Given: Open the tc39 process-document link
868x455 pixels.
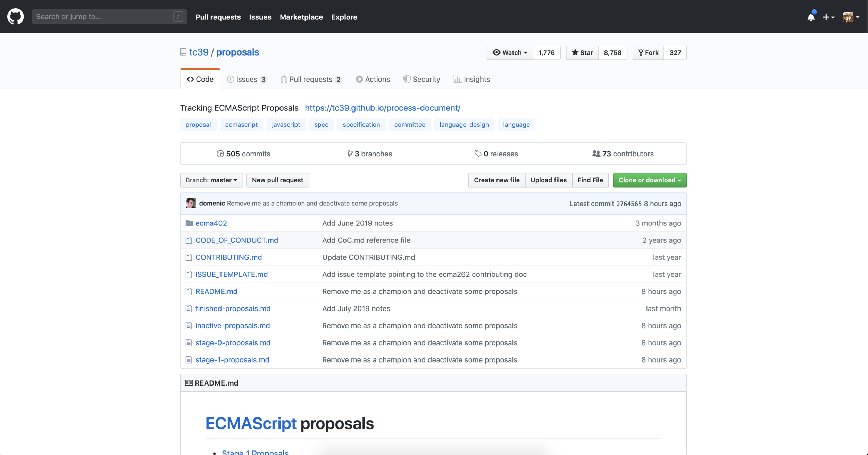Looking at the screenshot, I should tap(382, 108).
